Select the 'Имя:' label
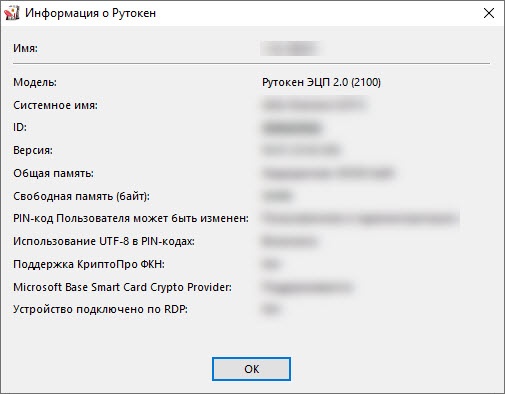505x394 pixels. pyautogui.click(x=25, y=48)
